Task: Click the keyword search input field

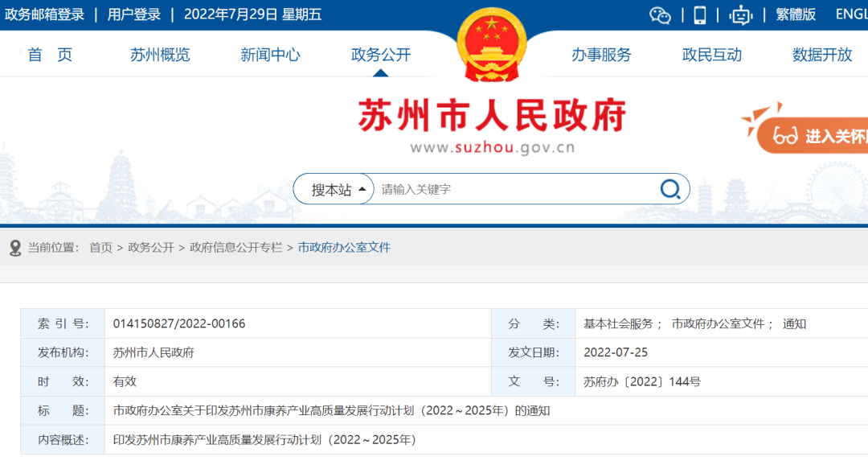Action: [514, 190]
